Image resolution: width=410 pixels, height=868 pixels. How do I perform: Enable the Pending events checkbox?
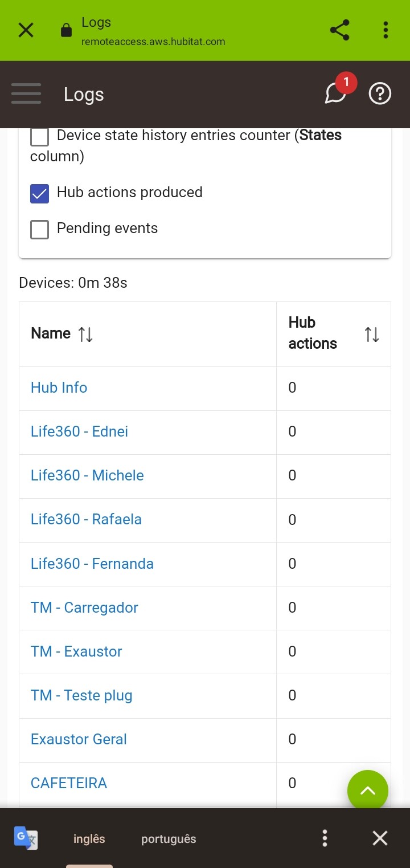point(39,230)
